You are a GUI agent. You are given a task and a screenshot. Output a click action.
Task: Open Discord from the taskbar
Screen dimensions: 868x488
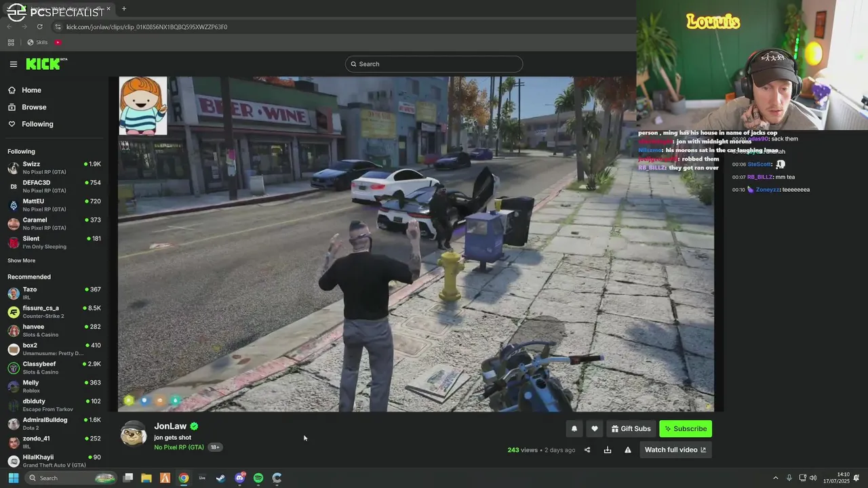coord(239,478)
